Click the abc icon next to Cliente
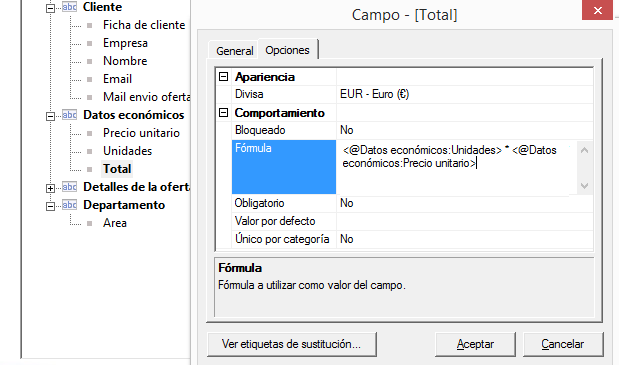Image resolution: width=619 pixels, height=365 pixels. pyautogui.click(x=69, y=6)
